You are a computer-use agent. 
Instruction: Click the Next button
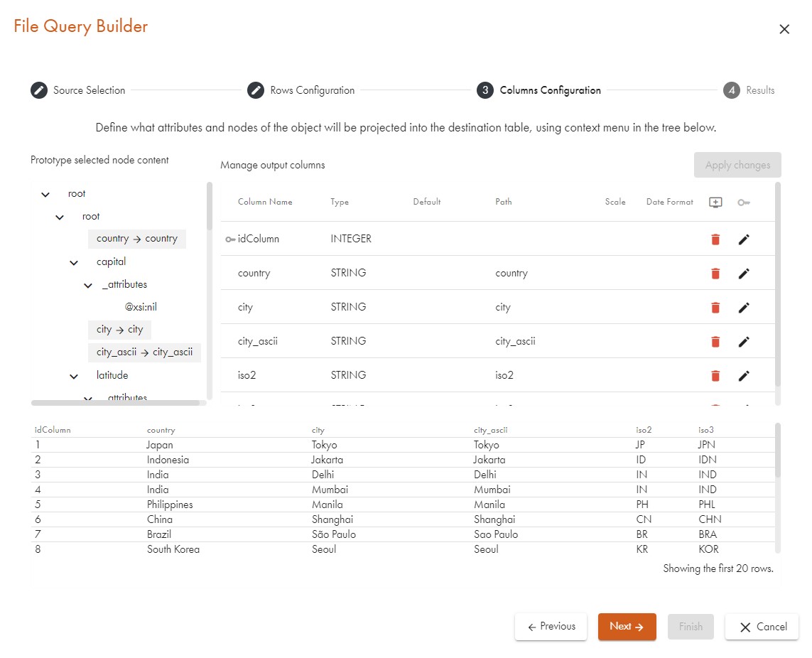point(627,627)
